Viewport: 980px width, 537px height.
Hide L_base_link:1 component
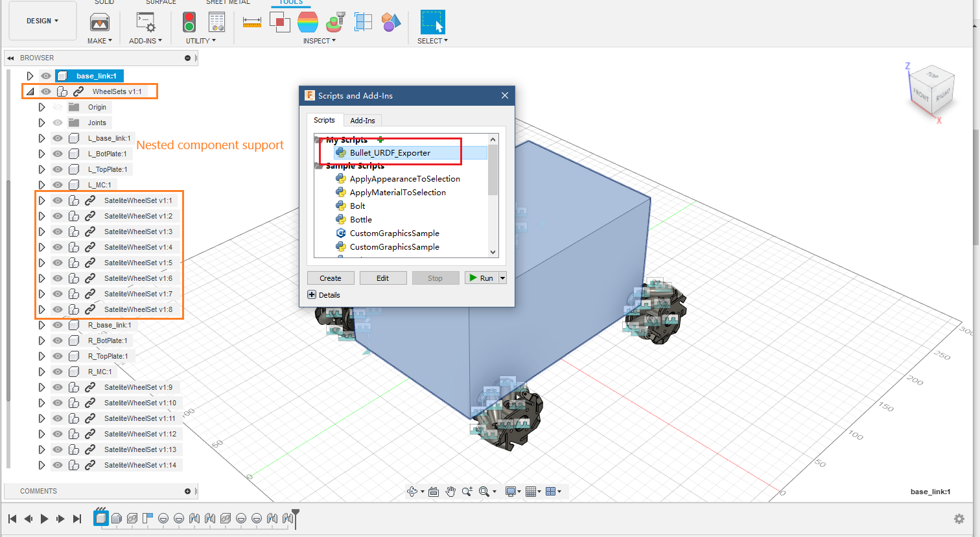pos(58,138)
